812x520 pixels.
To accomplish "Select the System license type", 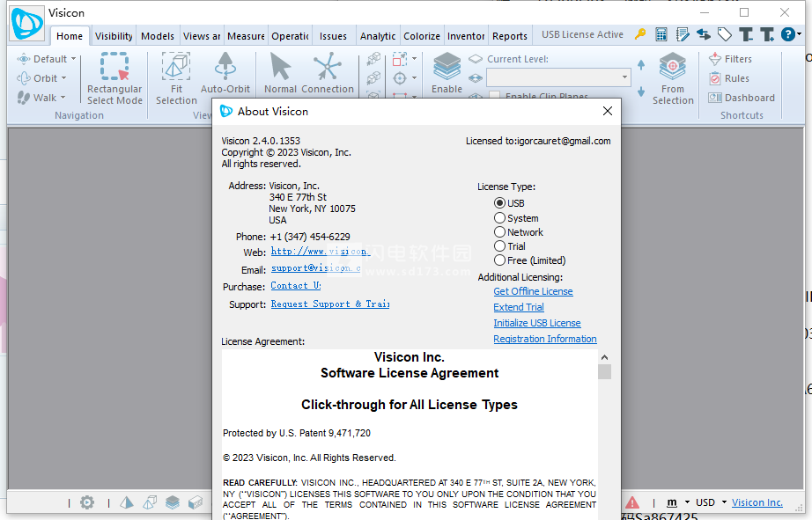I will (x=516, y=218).
